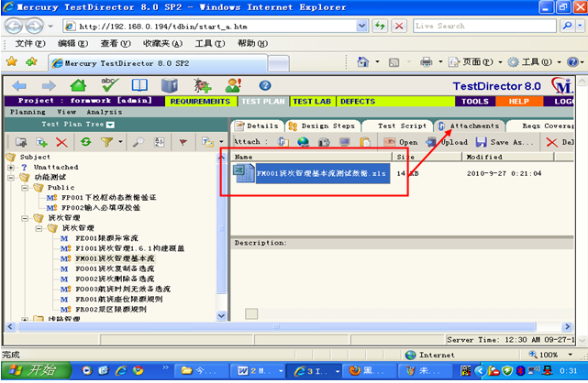
Task: Click the yellow filter funnel icon
Action: coord(107,142)
